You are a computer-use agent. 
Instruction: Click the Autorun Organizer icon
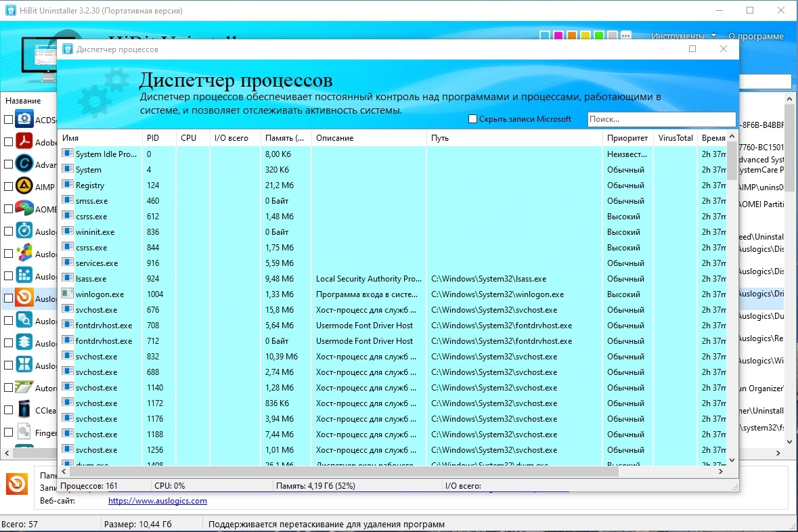pyautogui.click(x=24, y=387)
